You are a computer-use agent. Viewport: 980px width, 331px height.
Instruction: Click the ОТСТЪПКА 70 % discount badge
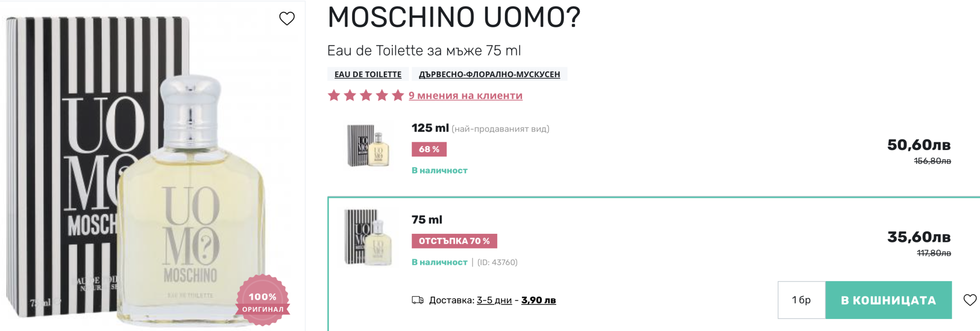(454, 241)
